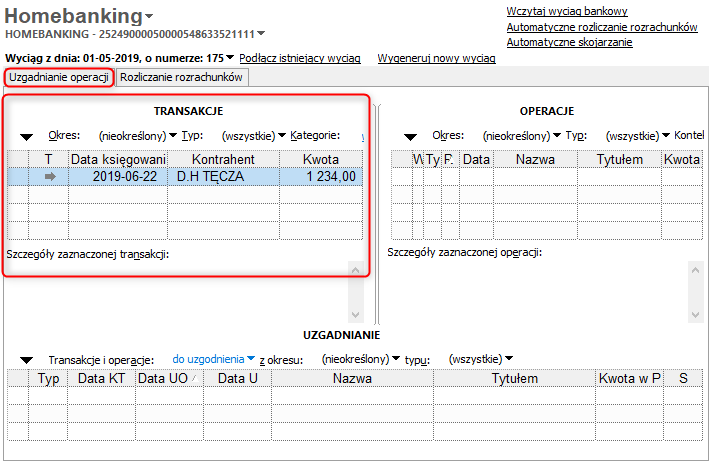This screenshot has width=713, height=465.
Task: Click 'Kwota w P' column header
Action: pos(630,378)
